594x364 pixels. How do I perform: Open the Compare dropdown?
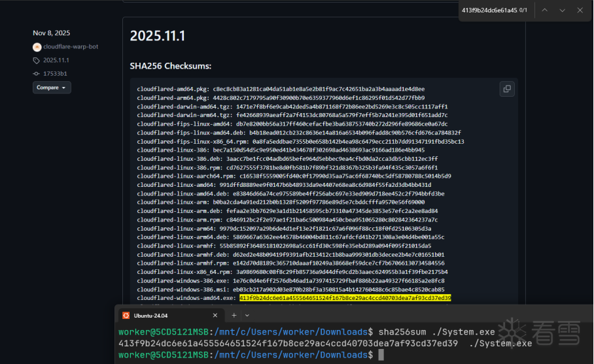coord(52,88)
